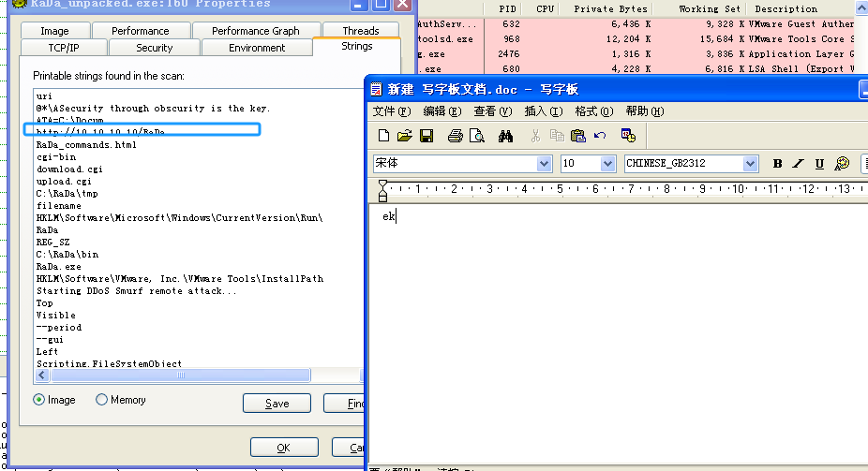The width and height of the screenshot is (868, 471).
Task: Click the Cancel button in Properties dialog
Action: 349,448
